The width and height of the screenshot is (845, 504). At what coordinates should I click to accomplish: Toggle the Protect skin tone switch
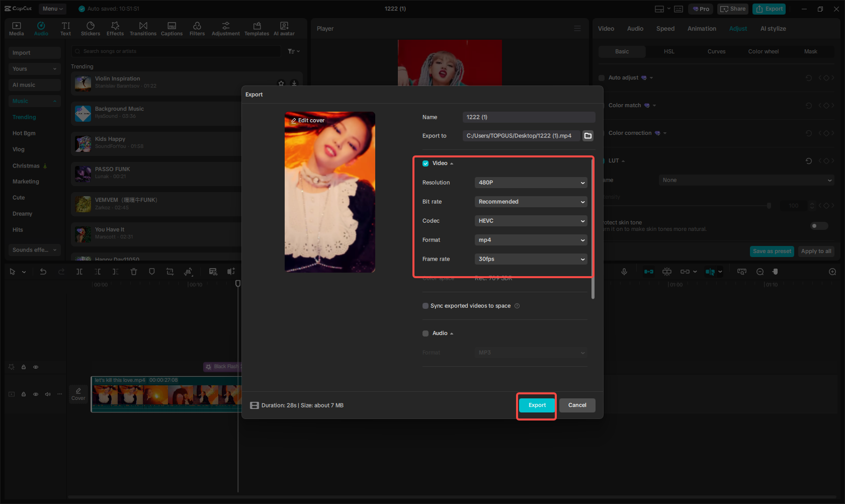point(819,226)
